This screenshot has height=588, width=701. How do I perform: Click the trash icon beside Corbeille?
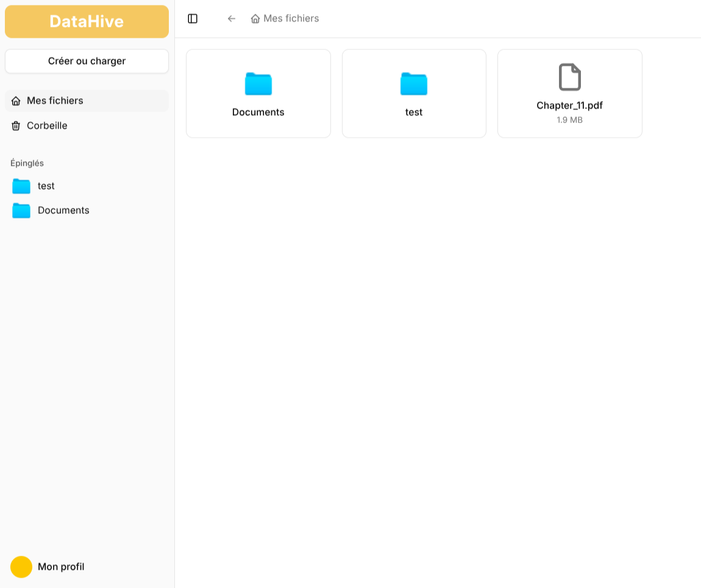(x=16, y=126)
